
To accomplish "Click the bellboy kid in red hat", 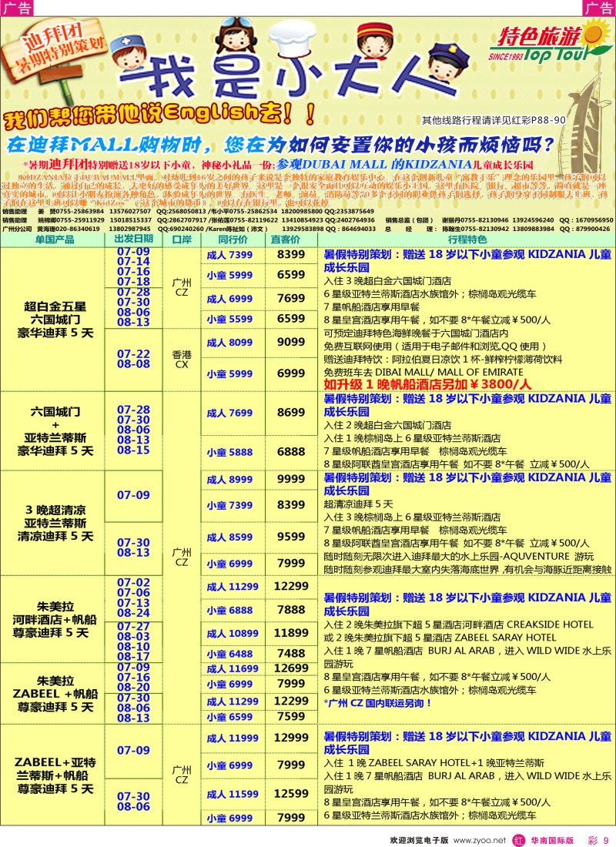I will click(x=374, y=42).
